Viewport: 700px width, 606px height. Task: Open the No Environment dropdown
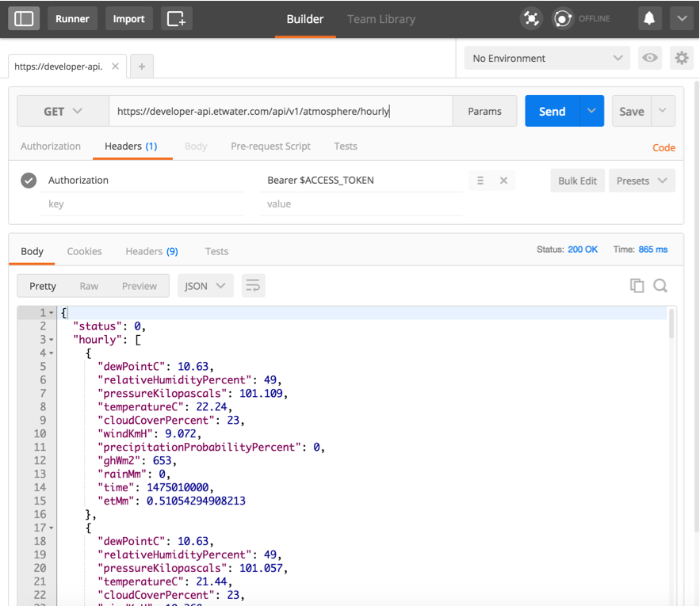[x=547, y=58]
